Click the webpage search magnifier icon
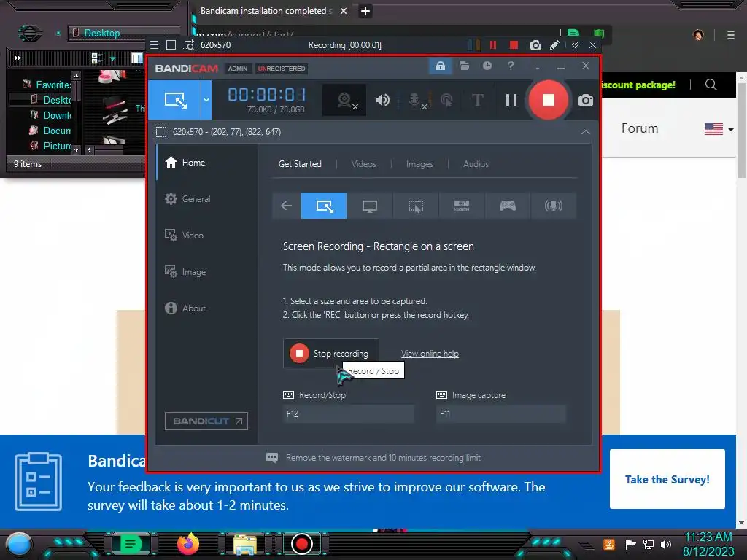The height and width of the screenshot is (560, 747). pyautogui.click(x=711, y=85)
